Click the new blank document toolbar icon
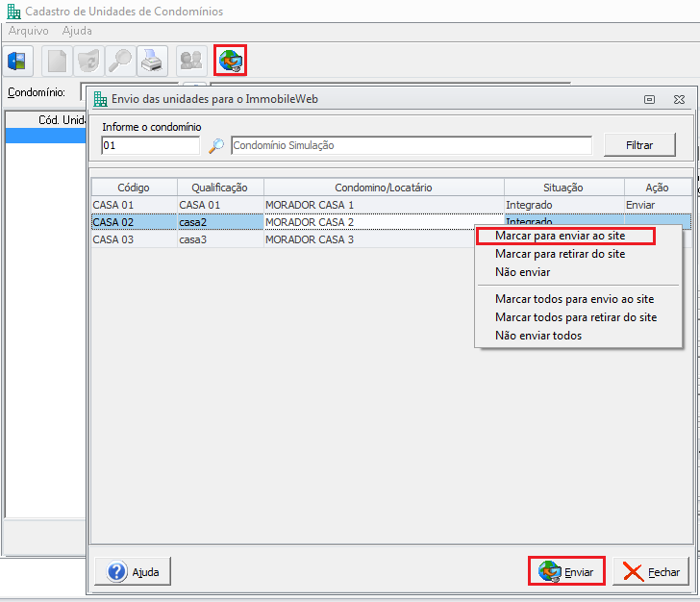The width and height of the screenshot is (700, 602). [x=57, y=61]
